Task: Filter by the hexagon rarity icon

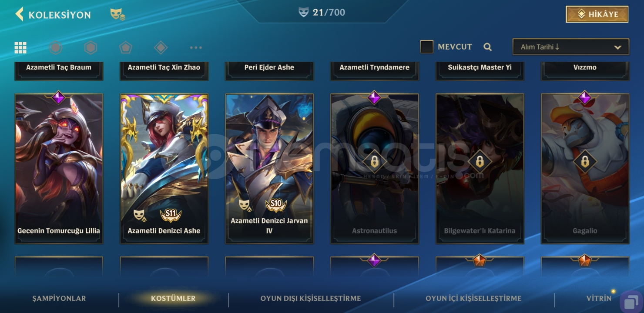Action: (x=91, y=47)
